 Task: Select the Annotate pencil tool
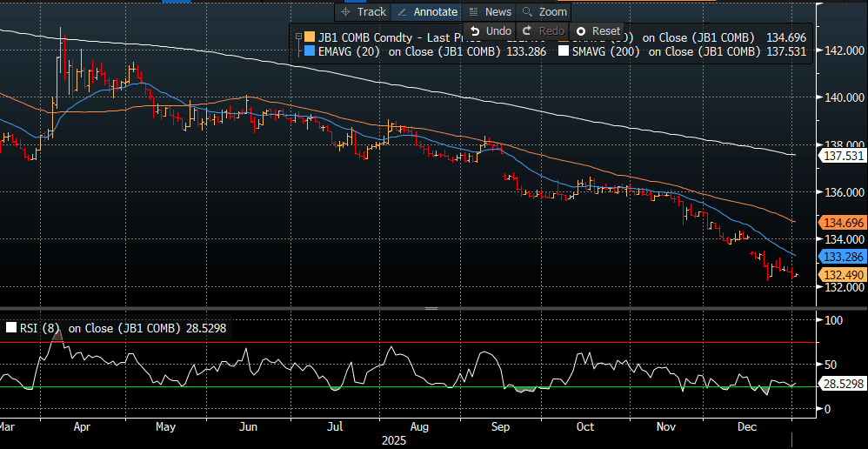pos(426,12)
